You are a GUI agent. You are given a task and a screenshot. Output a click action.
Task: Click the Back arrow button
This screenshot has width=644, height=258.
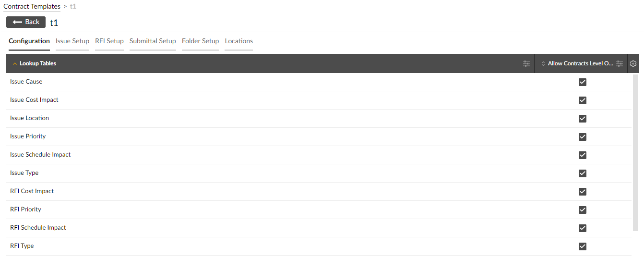click(26, 22)
